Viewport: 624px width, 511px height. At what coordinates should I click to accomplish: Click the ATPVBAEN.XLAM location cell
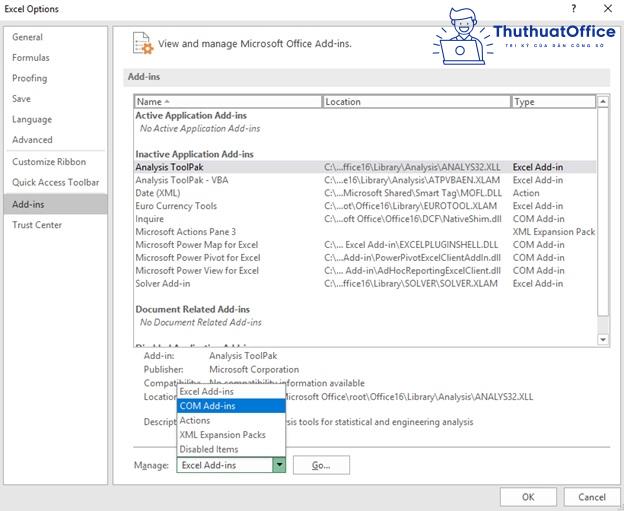click(x=412, y=180)
